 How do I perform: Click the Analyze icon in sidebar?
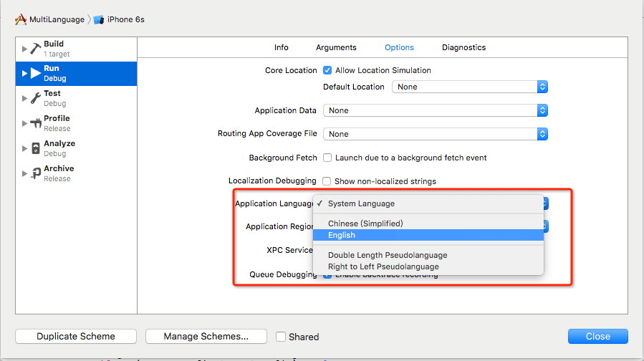(x=35, y=148)
